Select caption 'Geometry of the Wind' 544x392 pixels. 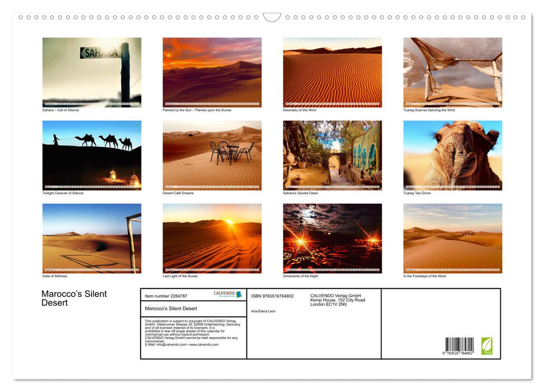299,110
